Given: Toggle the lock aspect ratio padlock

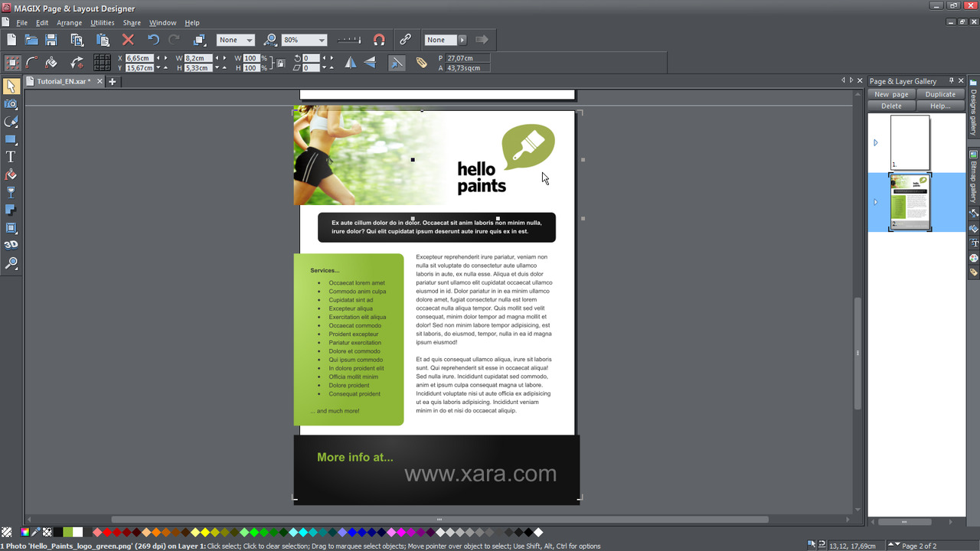Looking at the screenshot, I should click(281, 63).
